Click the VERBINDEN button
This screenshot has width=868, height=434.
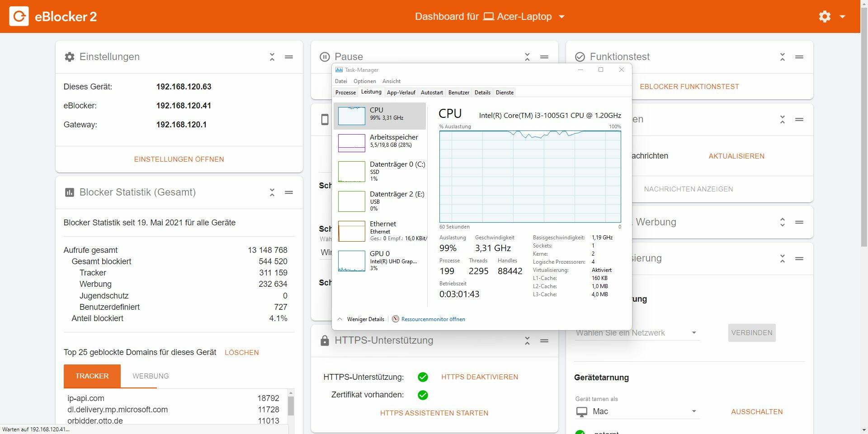click(752, 333)
